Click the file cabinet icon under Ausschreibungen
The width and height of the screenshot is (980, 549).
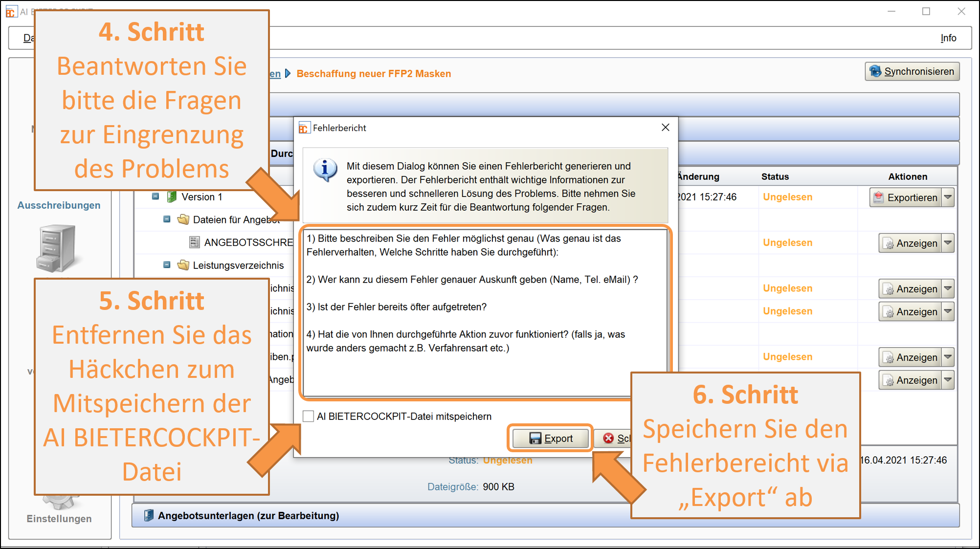pyautogui.click(x=56, y=247)
